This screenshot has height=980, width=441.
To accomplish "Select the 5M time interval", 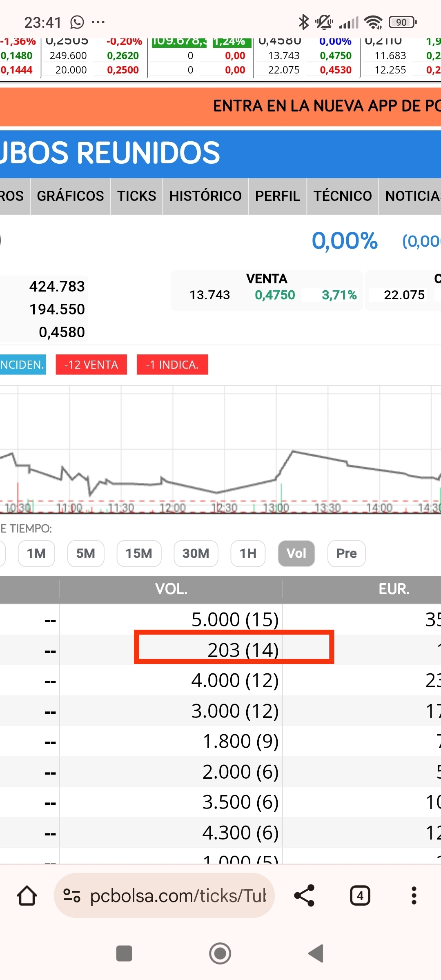I will click(86, 554).
